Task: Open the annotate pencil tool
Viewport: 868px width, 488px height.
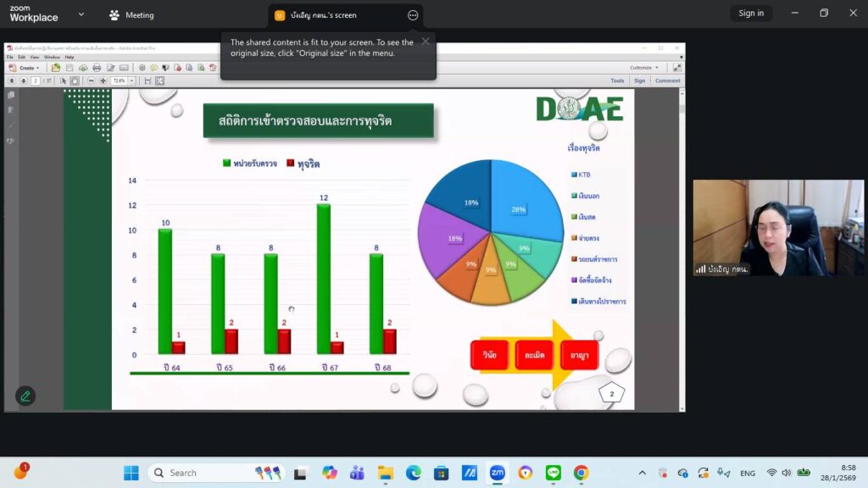Action: coord(25,396)
